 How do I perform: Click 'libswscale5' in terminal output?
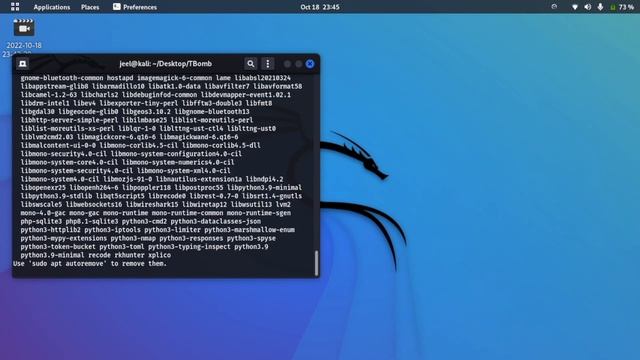click(x=41, y=204)
